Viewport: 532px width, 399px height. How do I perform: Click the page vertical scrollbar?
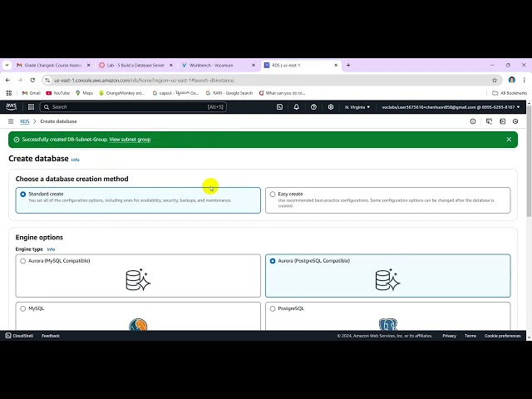529,160
